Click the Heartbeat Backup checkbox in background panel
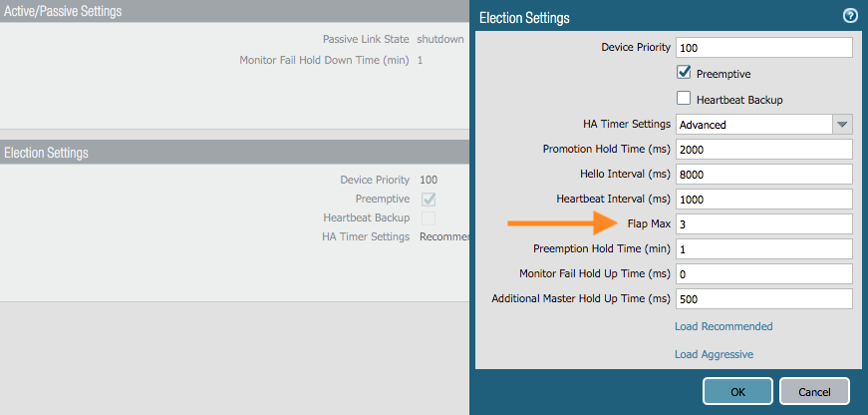868x415 pixels. click(429, 217)
